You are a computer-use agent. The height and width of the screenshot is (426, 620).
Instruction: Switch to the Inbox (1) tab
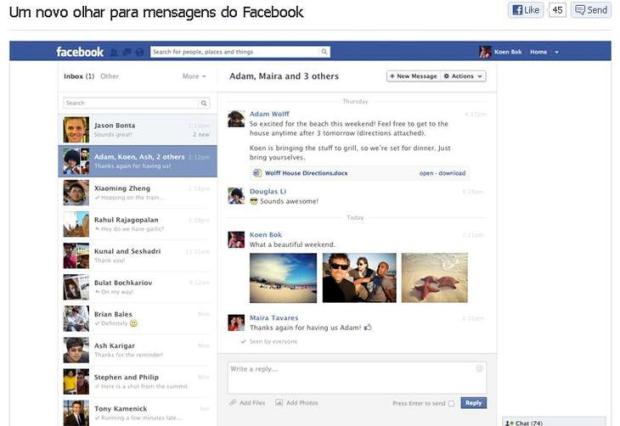point(79,76)
